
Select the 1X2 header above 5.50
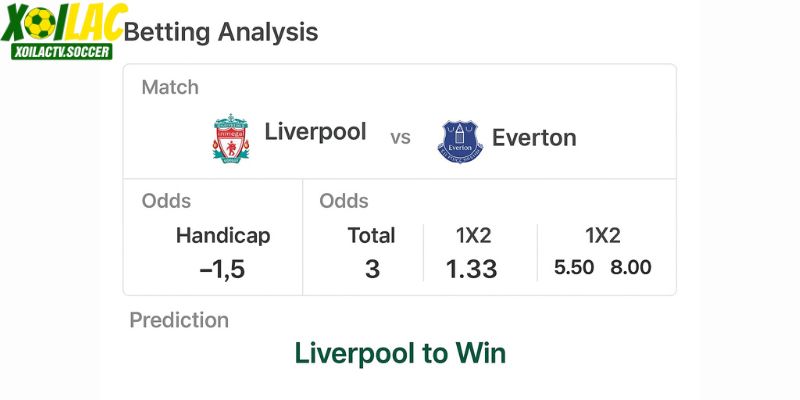point(602,236)
